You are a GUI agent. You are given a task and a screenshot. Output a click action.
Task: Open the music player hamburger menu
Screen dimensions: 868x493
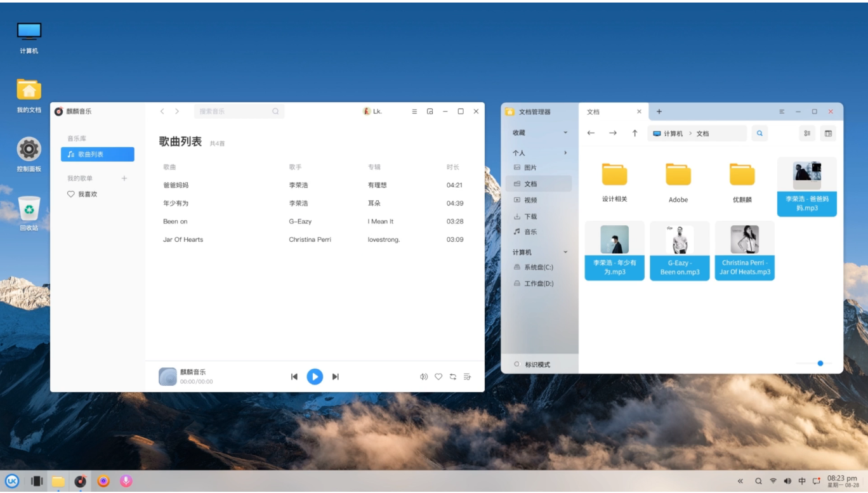(414, 111)
